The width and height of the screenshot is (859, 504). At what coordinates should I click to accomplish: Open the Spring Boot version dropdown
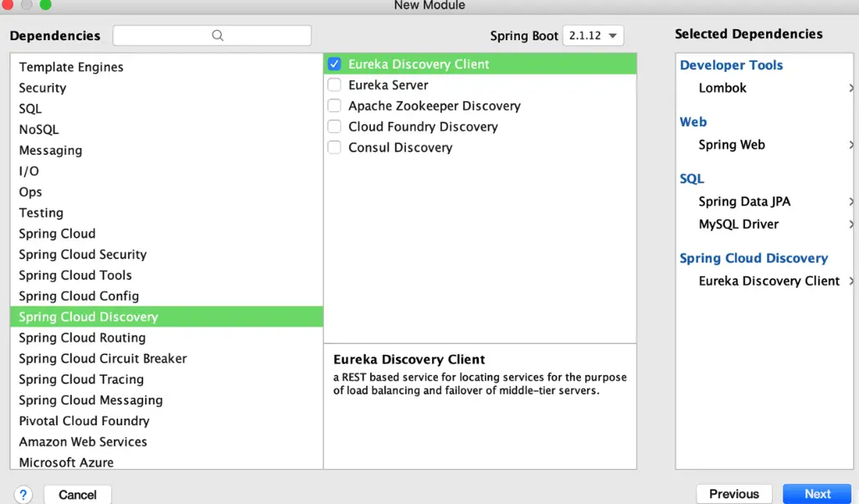tap(593, 36)
